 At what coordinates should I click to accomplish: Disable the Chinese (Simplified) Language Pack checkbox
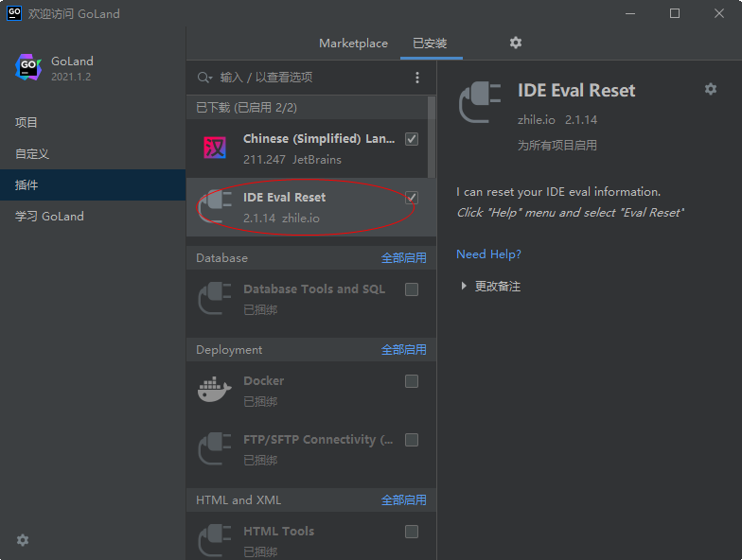(x=412, y=139)
